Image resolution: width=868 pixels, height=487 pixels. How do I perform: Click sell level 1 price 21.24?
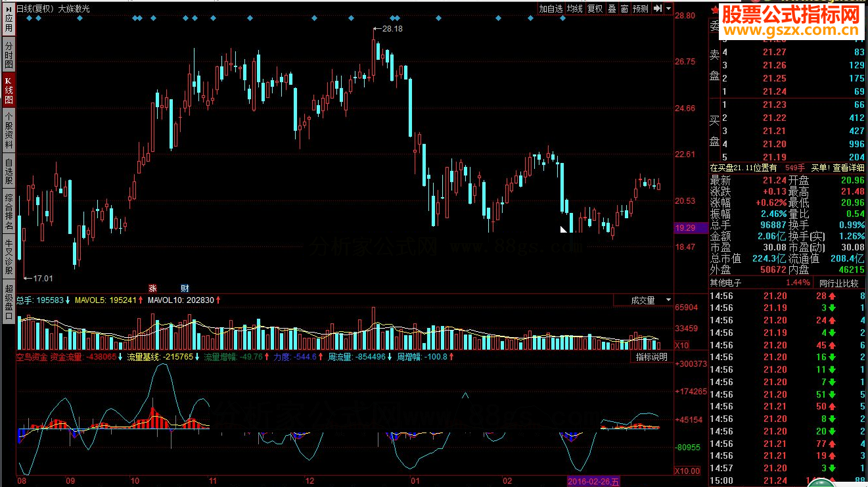click(x=775, y=91)
